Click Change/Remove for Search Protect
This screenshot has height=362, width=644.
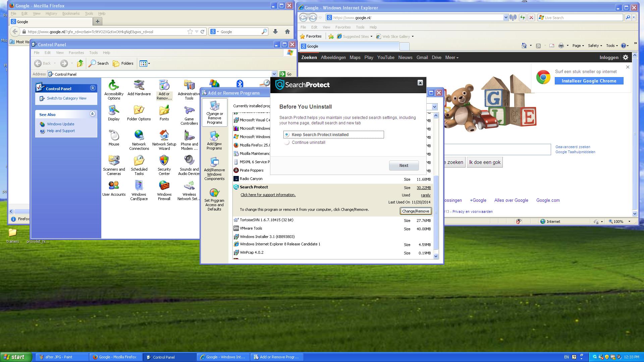[x=416, y=211]
